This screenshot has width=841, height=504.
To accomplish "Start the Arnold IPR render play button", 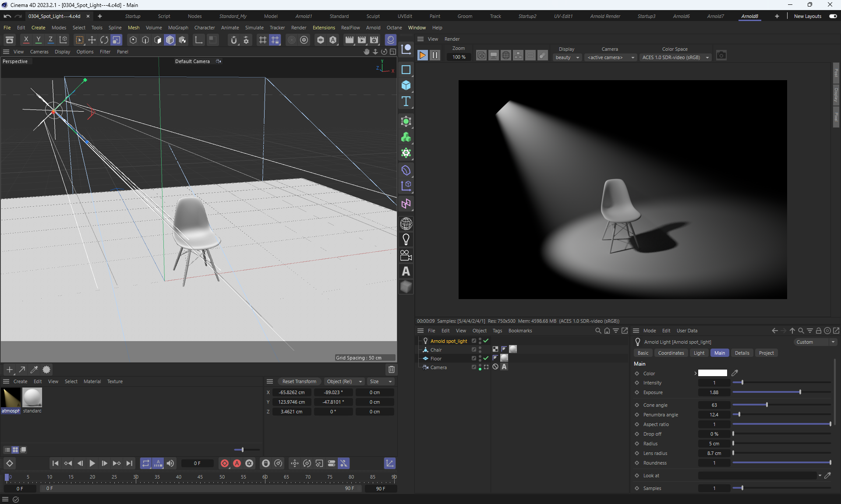I will point(423,55).
